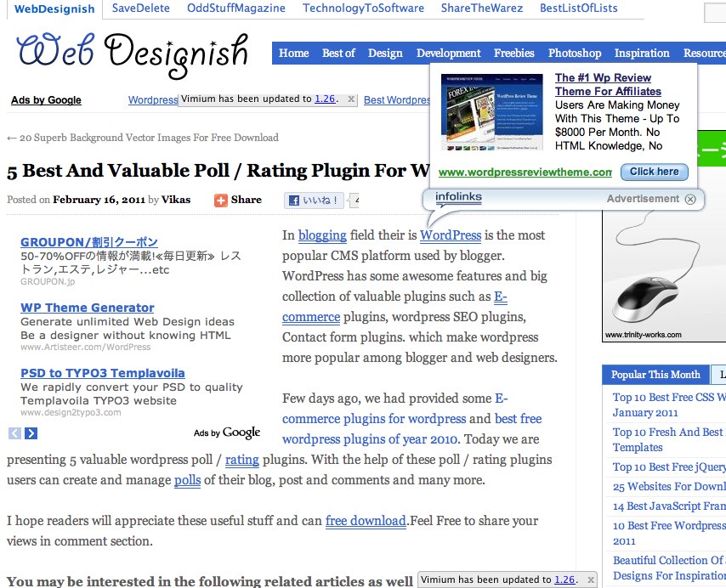Open '25 Websites For Downl...' popular post

(669, 487)
